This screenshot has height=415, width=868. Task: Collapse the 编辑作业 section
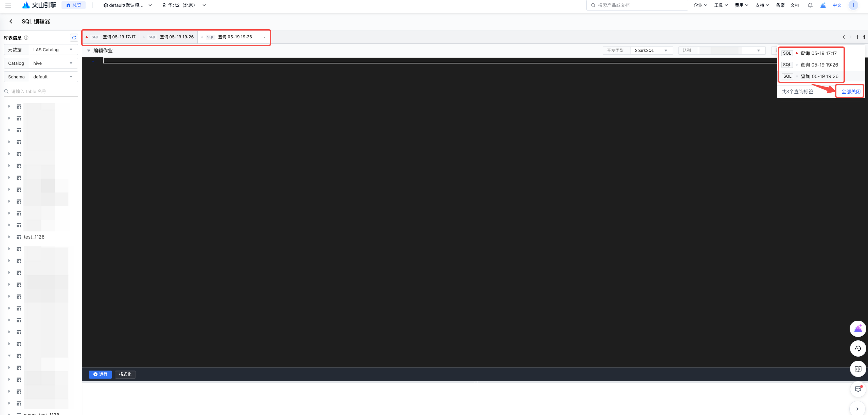tap(89, 51)
